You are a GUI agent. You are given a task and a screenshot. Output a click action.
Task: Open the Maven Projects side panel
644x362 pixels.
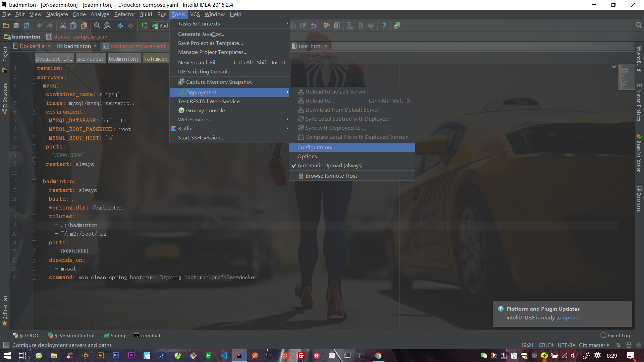639,102
